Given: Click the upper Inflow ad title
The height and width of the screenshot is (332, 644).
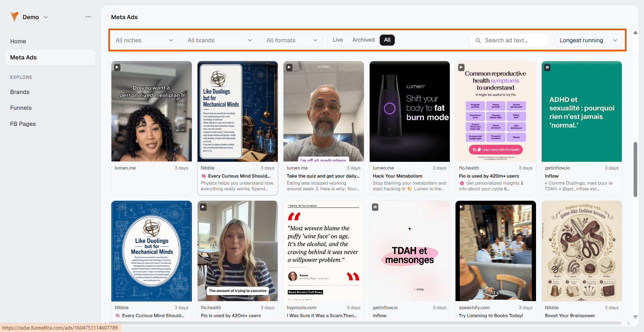Looking at the screenshot, I should tap(551, 176).
